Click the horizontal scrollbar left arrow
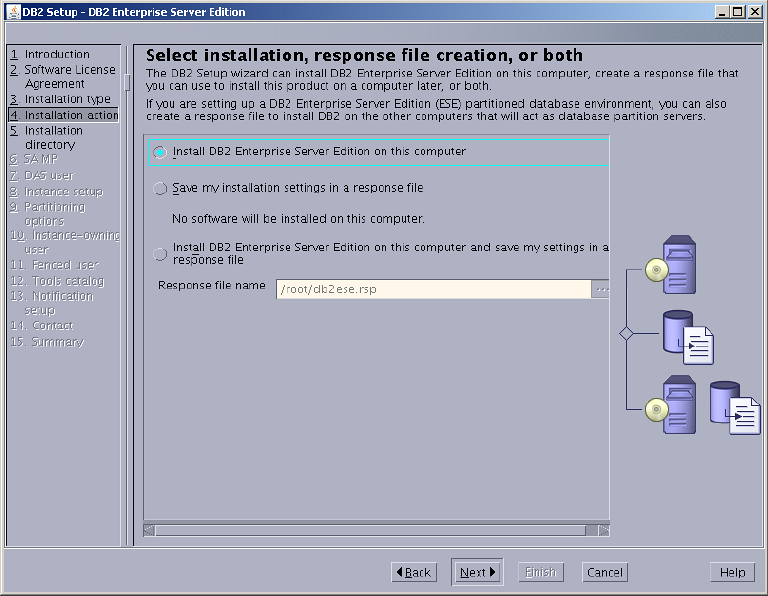This screenshot has height=596, width=768. click(x=149, y=530)
